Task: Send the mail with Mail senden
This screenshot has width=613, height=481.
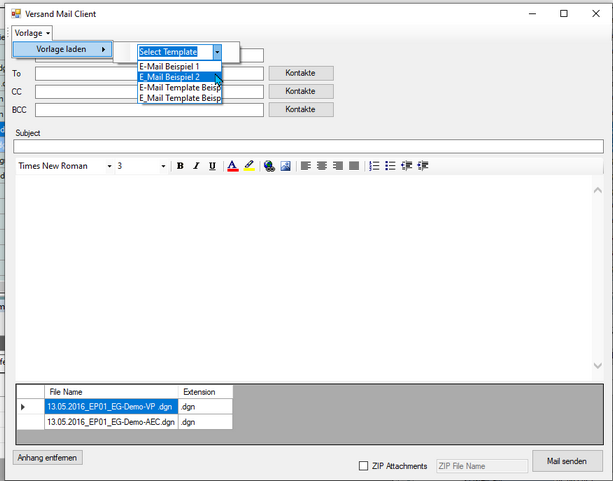Action: point(567,461)
